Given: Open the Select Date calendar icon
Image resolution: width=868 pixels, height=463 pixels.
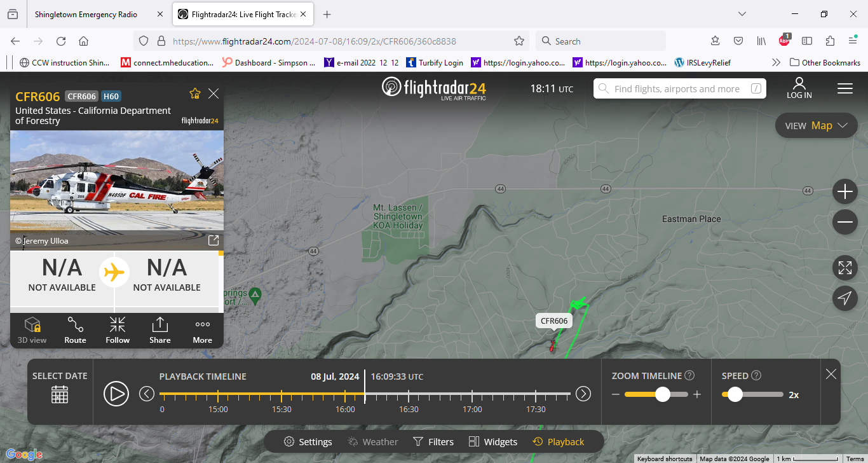Looking at the screenshot, I should click(60, 394).
